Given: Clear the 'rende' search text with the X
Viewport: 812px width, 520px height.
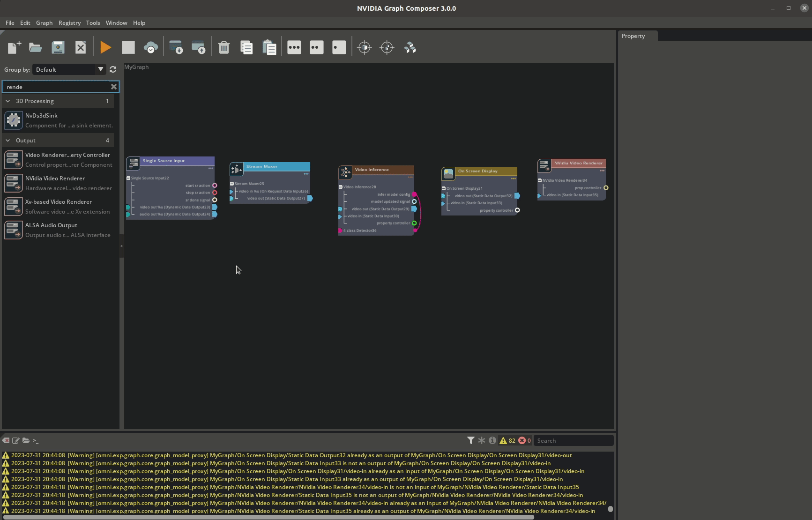Looking at the screenshot, I should point(113,87).
